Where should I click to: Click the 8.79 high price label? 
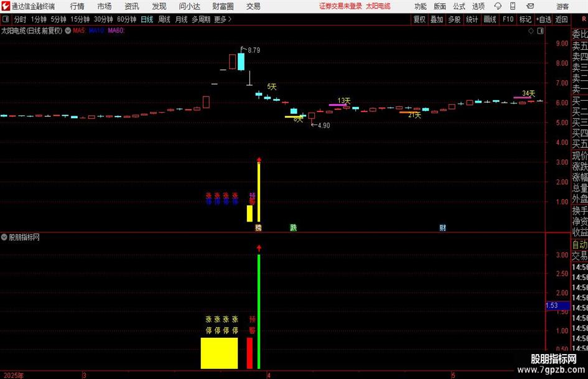pyautogui.click(x=254, y=50)
